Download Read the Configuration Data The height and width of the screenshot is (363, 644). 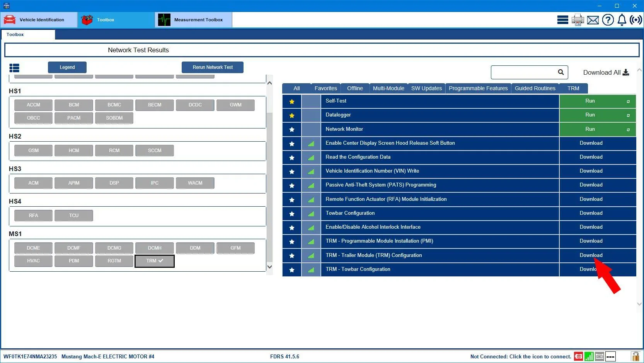point(598,157)
